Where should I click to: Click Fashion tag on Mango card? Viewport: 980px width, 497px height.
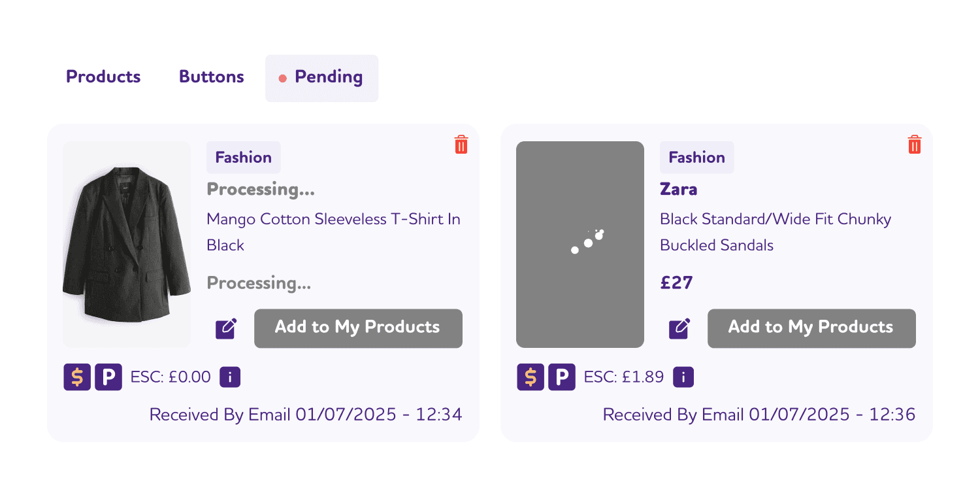coord(244,158)
